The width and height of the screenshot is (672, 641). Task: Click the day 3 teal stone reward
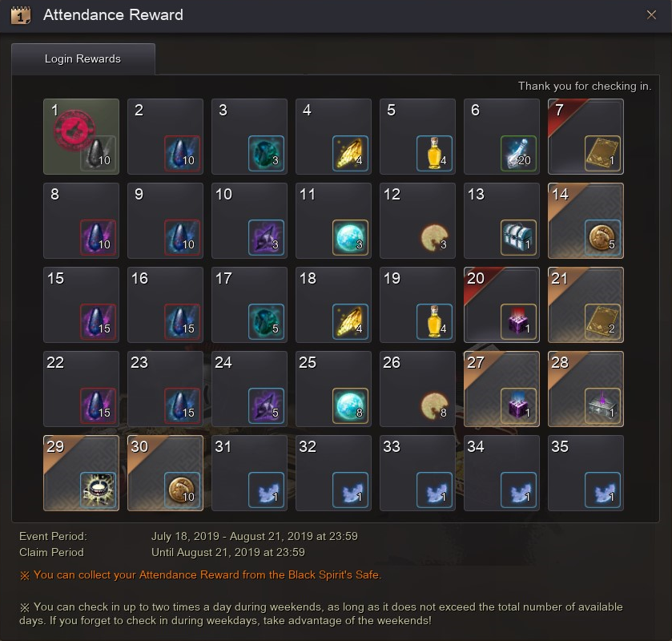(x=266, y=154)
